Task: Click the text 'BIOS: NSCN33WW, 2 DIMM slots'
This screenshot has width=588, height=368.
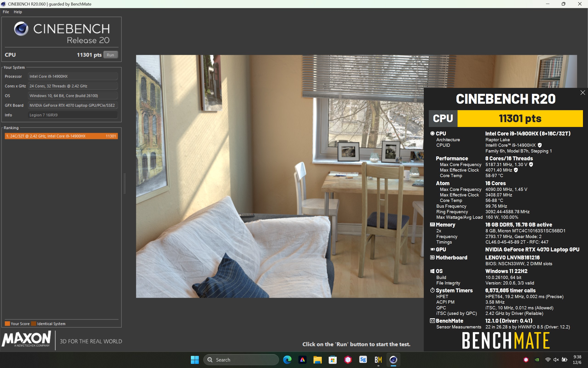Action: (x=519, y=264)
